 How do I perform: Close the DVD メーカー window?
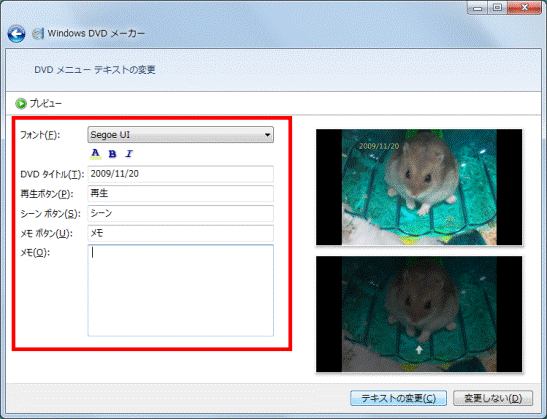524,8
